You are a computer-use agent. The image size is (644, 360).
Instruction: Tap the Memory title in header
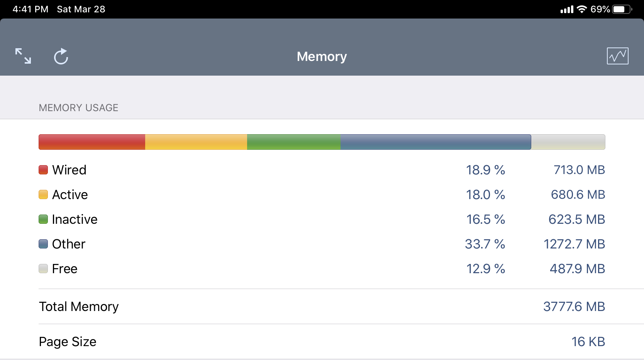322,56
